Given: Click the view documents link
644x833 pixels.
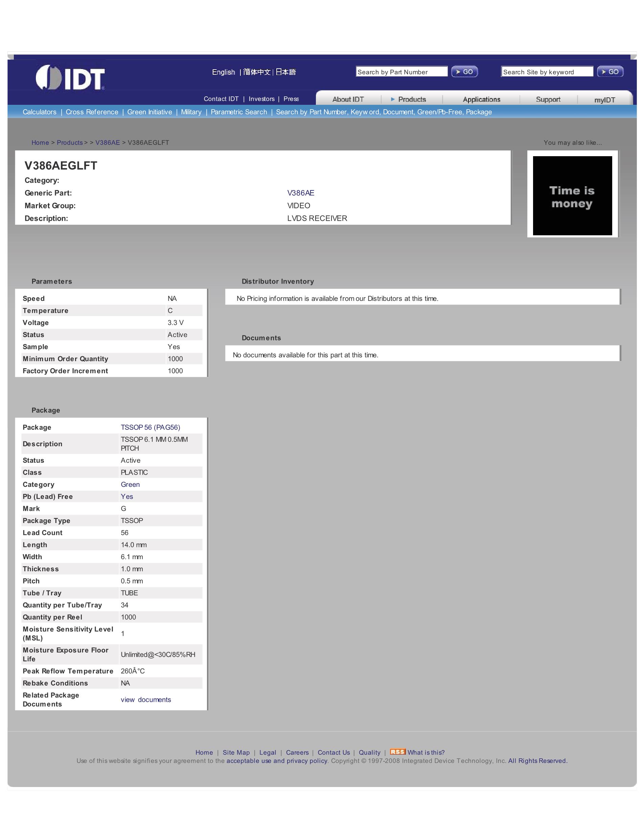Looking at the screenshot, I should tap(146, 699).
